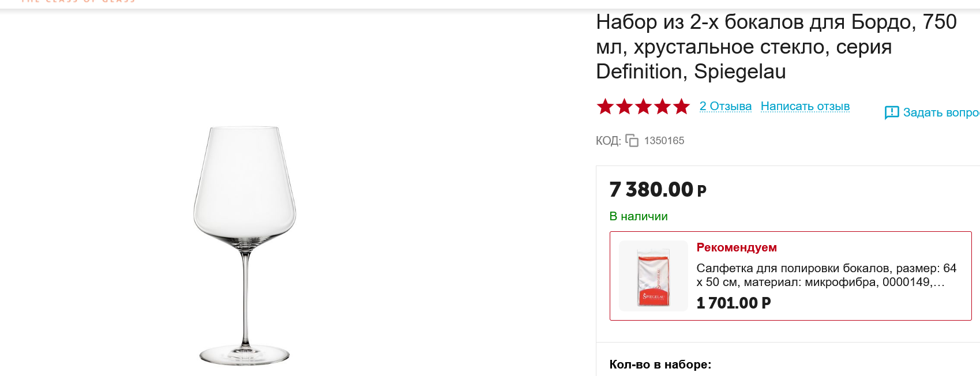Click the copy icon beside product code
The image size is (980, 376).
632,141
